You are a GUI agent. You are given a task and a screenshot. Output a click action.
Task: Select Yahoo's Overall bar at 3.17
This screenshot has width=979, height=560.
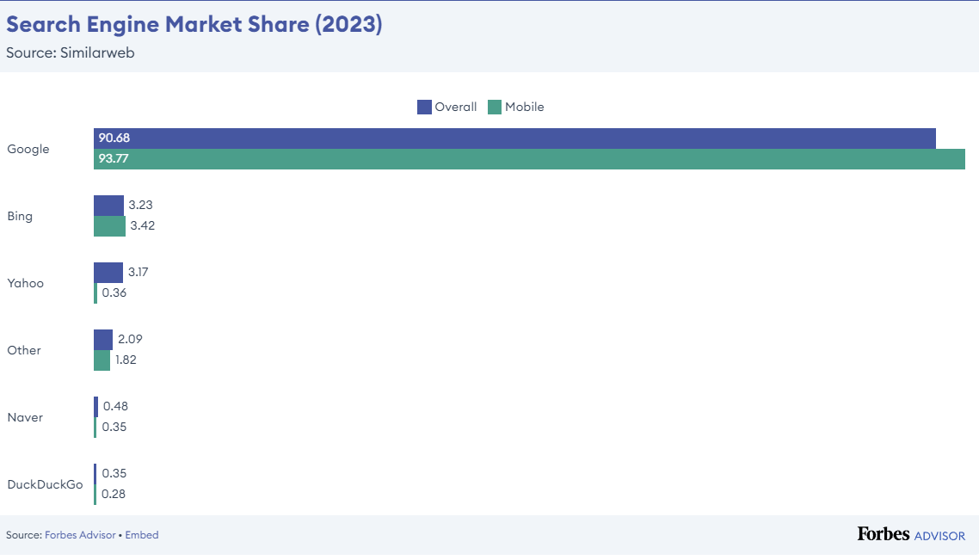pos(108,273)
